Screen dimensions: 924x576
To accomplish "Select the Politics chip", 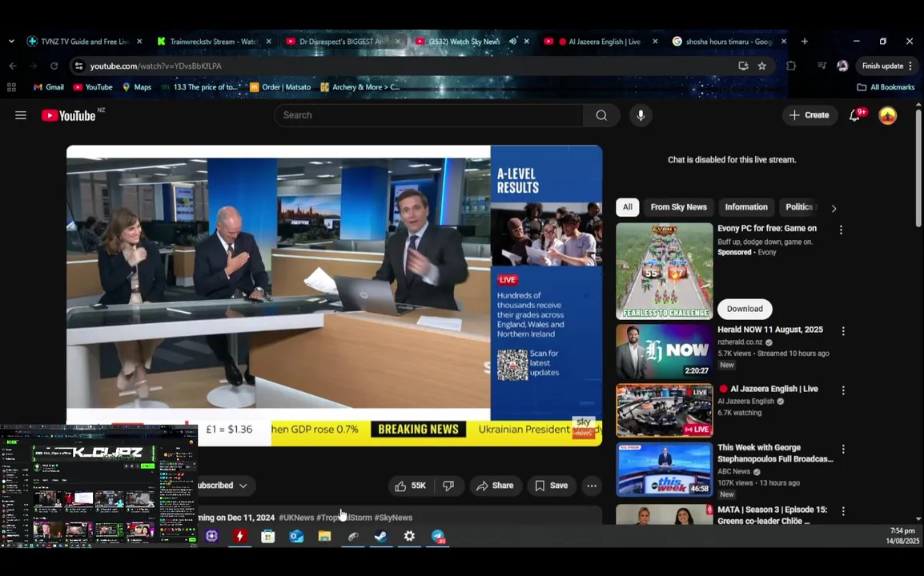I will [799, 207].
